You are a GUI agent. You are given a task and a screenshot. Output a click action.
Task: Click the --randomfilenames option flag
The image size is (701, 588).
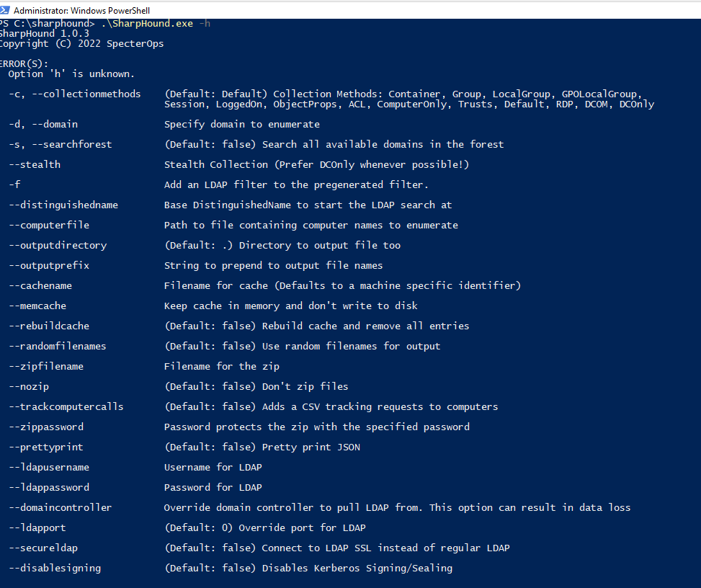pos(58,347)
